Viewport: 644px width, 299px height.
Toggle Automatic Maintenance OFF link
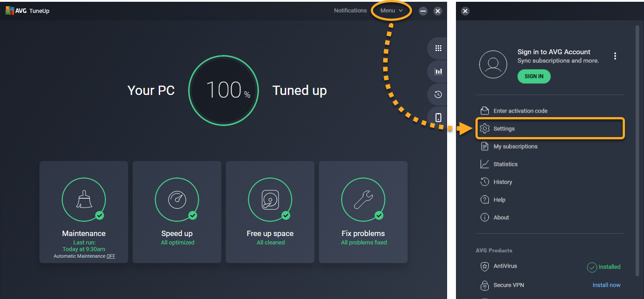111,256
